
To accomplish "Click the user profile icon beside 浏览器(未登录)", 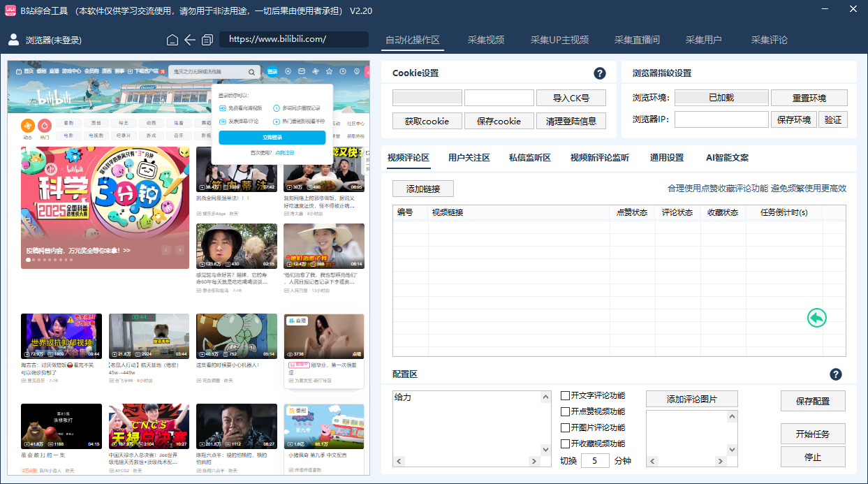I will tap(13, 40).
